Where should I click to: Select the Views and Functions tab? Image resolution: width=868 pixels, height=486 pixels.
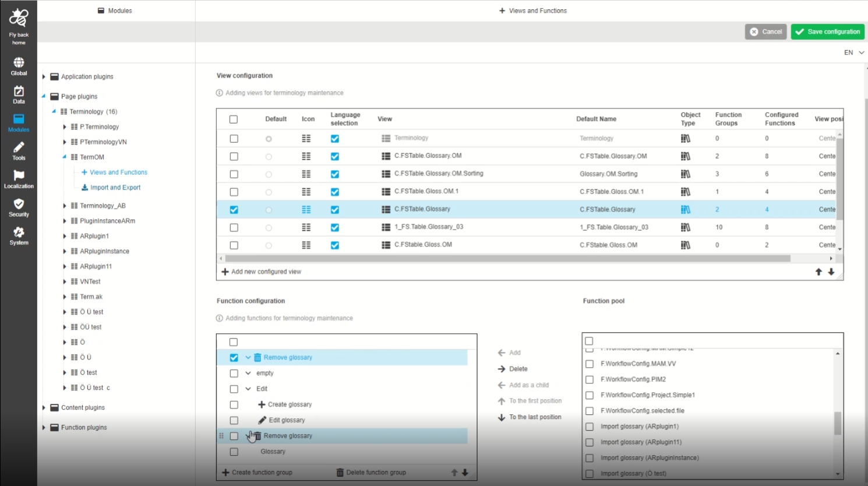click(x=532, y=10)
